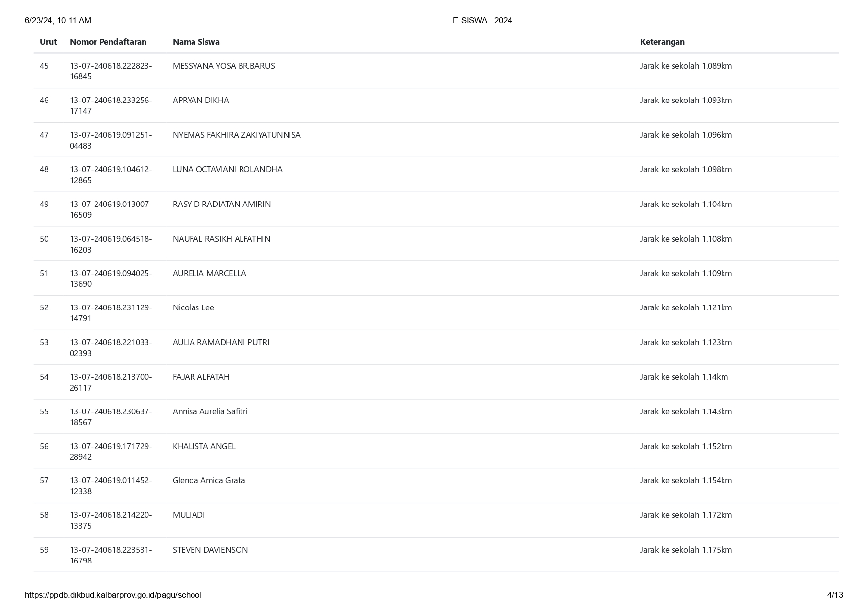Click the Nomor Pendaftaran column header
This screenshot has width=868, height=614.
[108, 42]
